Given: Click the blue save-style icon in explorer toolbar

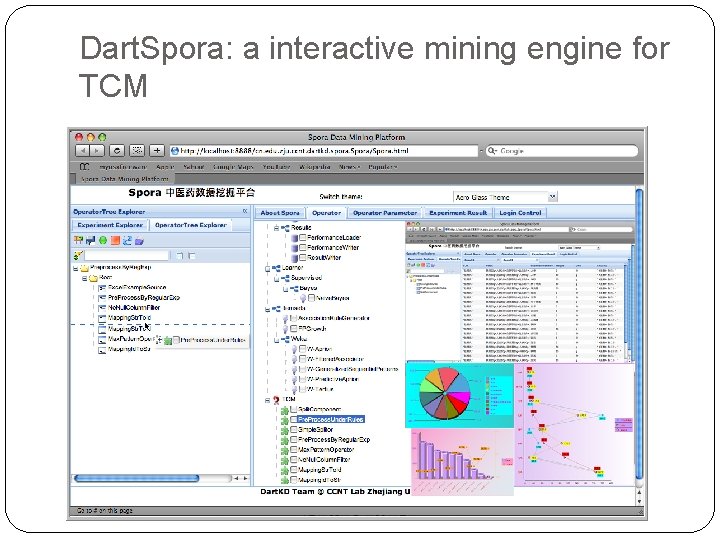Looking at the screenshot, I should 90,240.
